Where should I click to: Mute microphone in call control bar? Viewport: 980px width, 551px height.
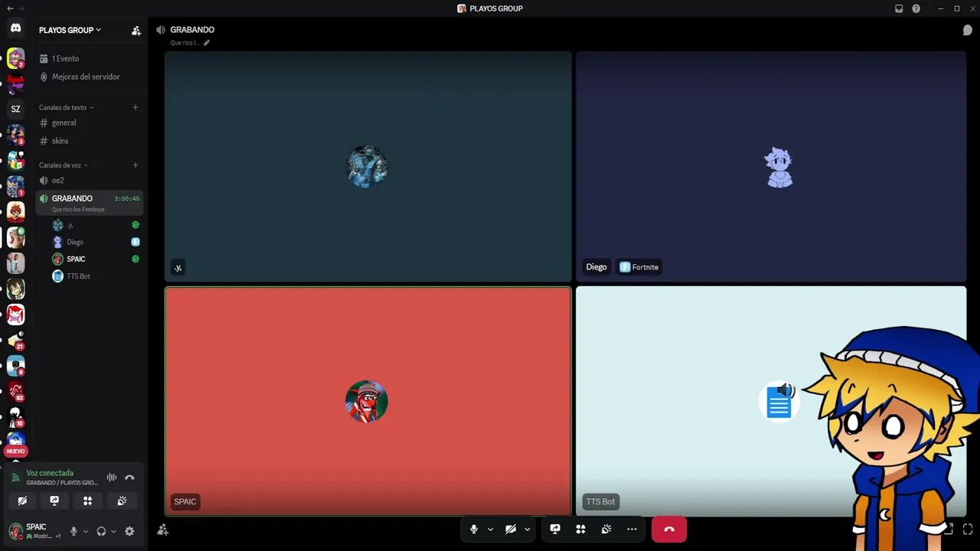click(474, 529)
